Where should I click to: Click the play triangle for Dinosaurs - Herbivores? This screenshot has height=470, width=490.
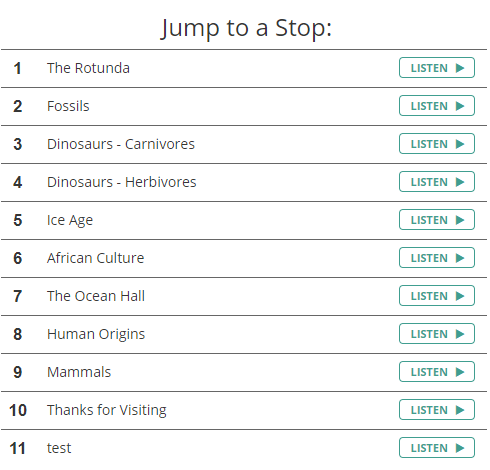tap(460, 182)
